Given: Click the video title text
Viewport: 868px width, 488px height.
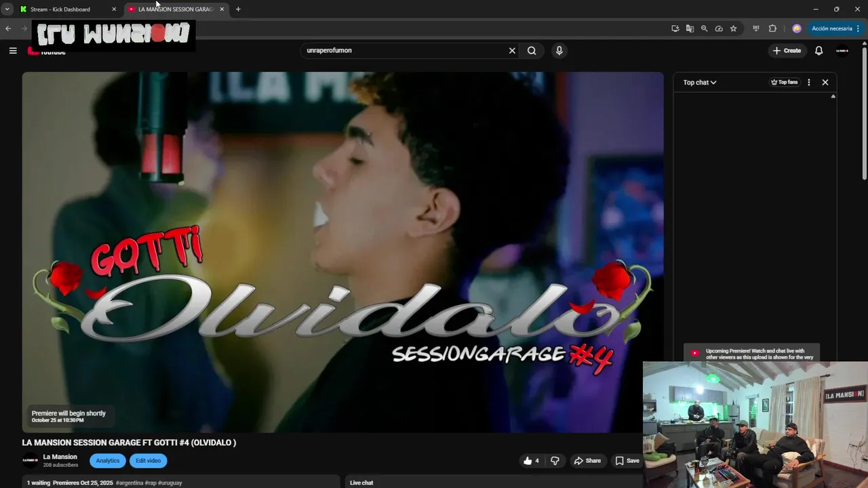Looking at the screenshot, I should (x=129, y=443).
